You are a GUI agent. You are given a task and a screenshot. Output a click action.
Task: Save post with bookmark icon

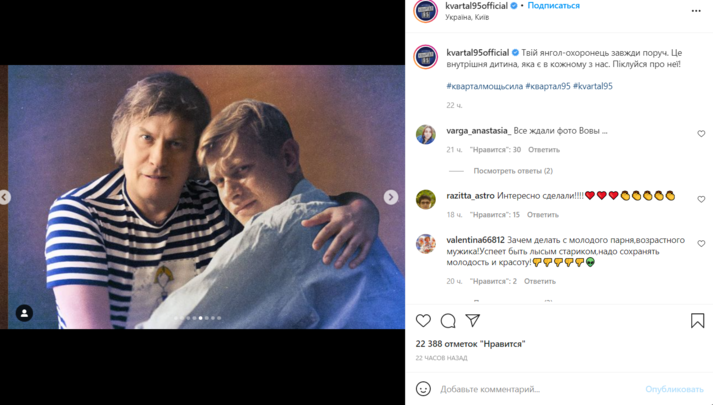pos(697,321)
